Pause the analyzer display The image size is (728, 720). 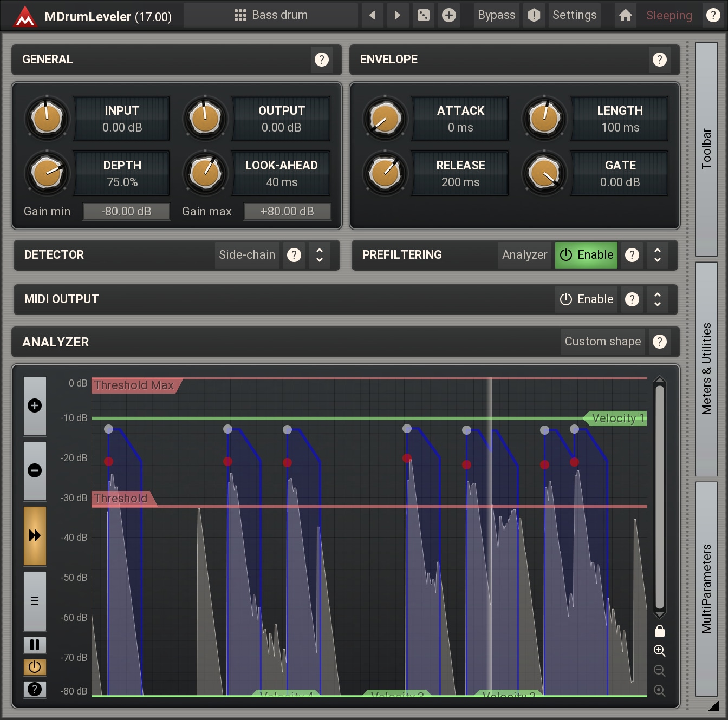point(35,645)
